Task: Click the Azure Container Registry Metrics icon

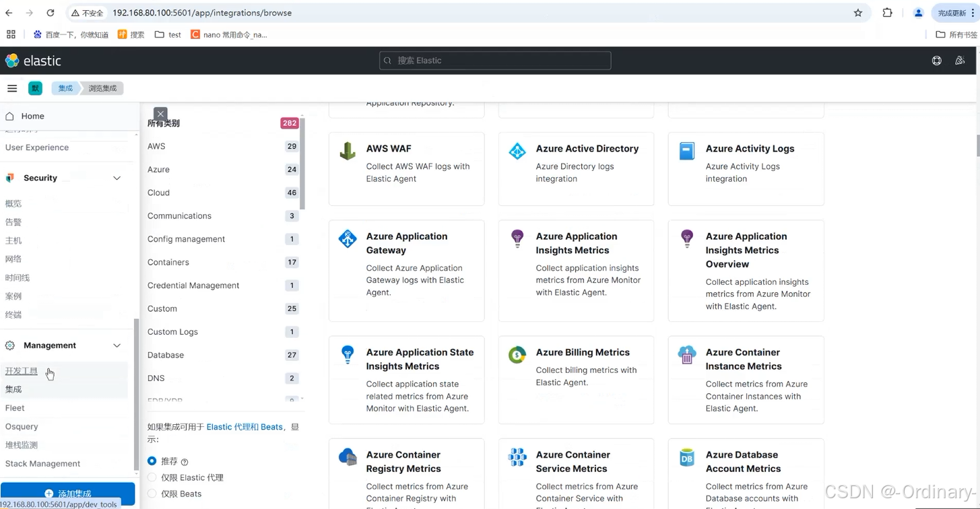Action: click(348, 456)
